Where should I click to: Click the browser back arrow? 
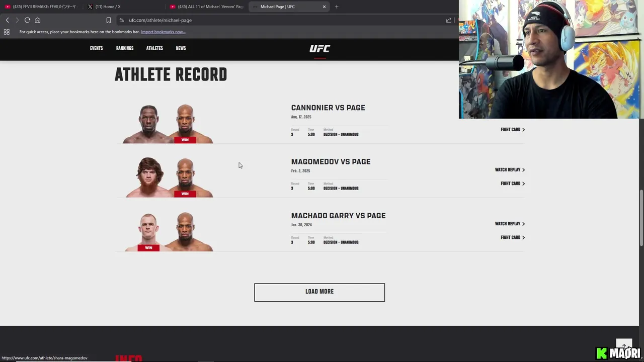[x=7, y=20]
